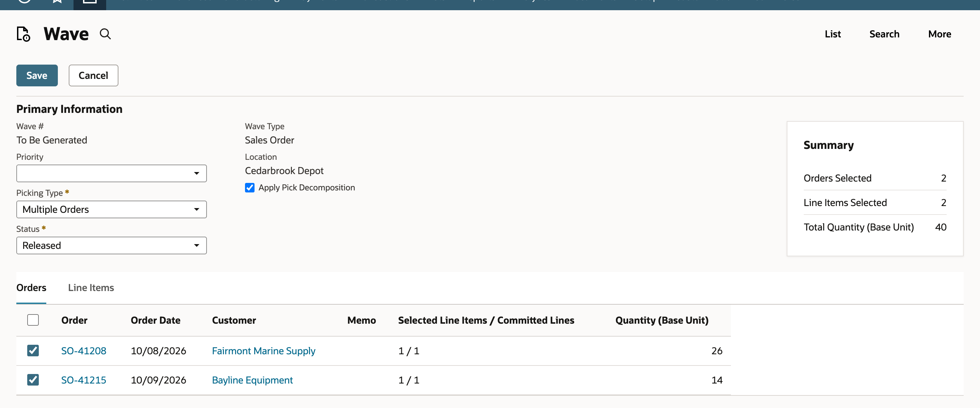Click the Memo column header
The height and width of the screenshot is (408, 980).
pyautogui.click(x=361, y=320)
